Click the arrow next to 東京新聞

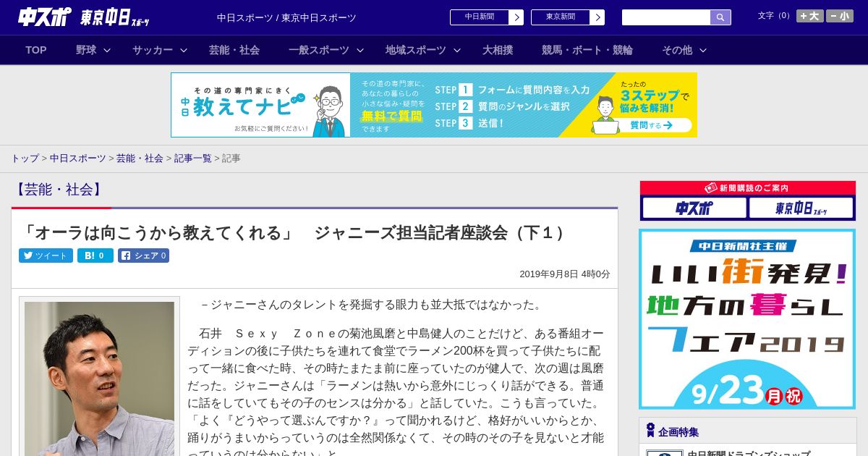click(x=597, y=17)
